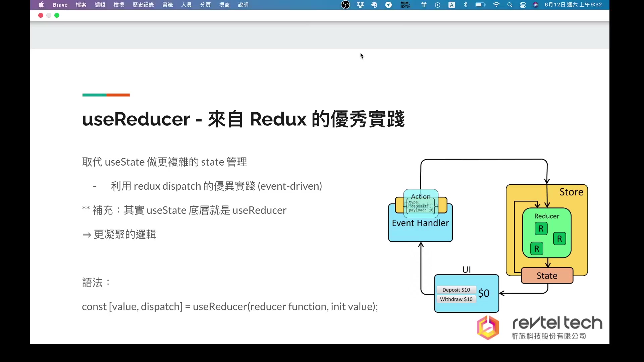Open the 書籤 menu

coord(167,5)
